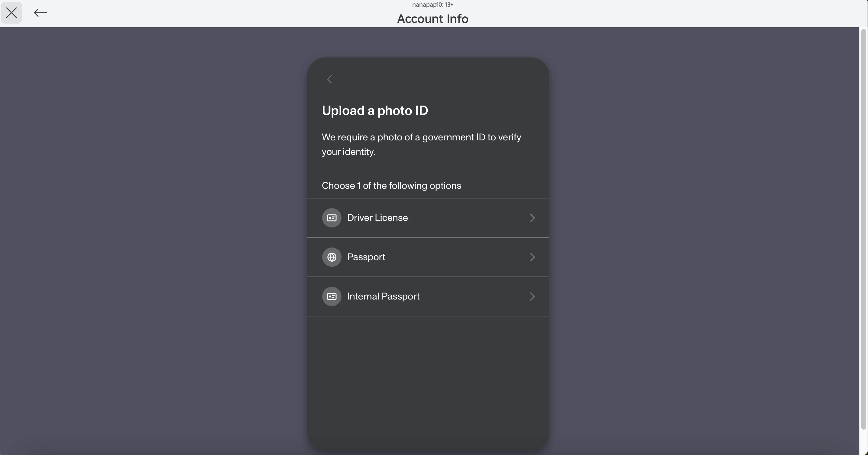Click the Upload a photo ID heading

pos(375,111)
